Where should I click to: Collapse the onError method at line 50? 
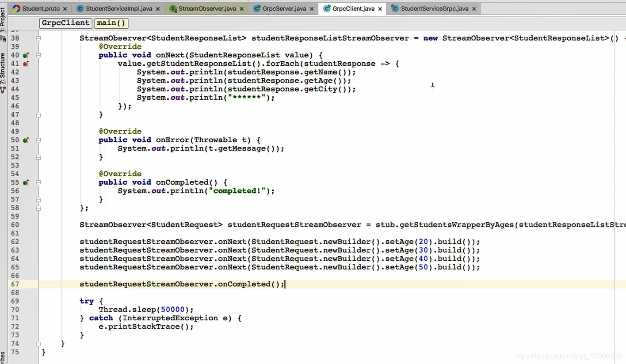(38, 140)
